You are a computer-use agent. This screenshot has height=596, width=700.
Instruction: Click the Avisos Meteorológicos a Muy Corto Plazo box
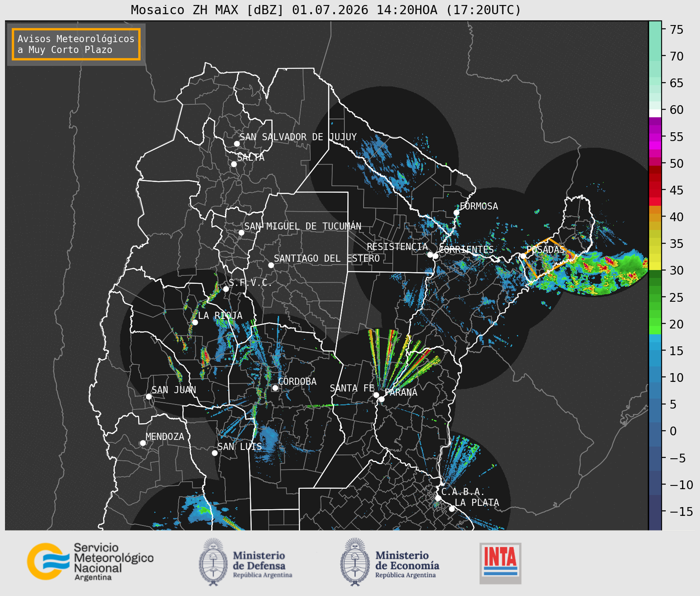tap(76, 44)
